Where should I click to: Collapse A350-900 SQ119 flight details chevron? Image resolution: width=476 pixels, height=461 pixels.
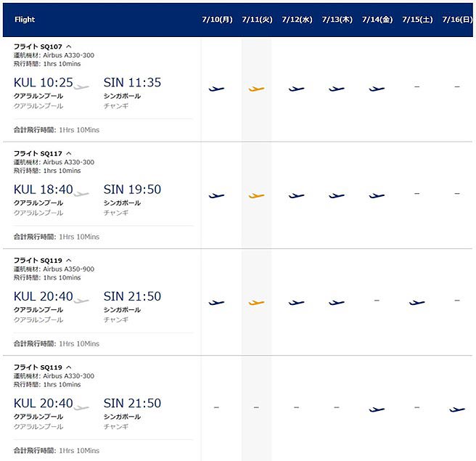click(x=69, y=260)
